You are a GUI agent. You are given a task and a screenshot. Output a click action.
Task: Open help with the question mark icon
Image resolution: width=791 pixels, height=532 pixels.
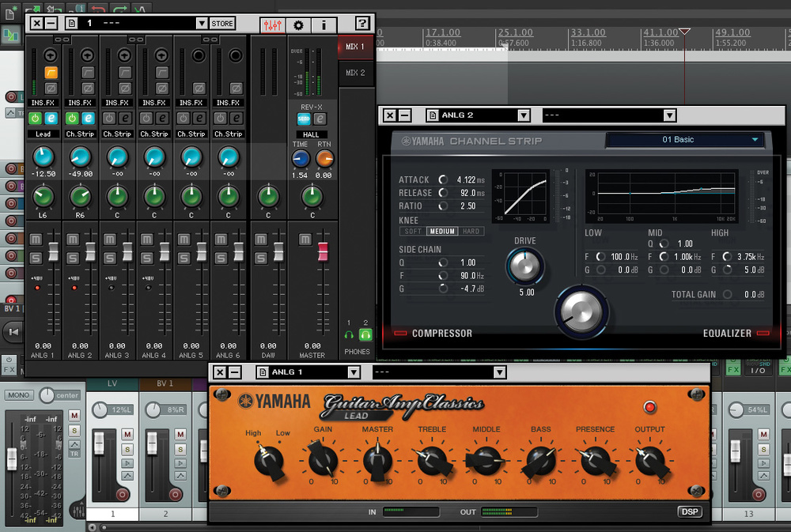coord(362,23)
